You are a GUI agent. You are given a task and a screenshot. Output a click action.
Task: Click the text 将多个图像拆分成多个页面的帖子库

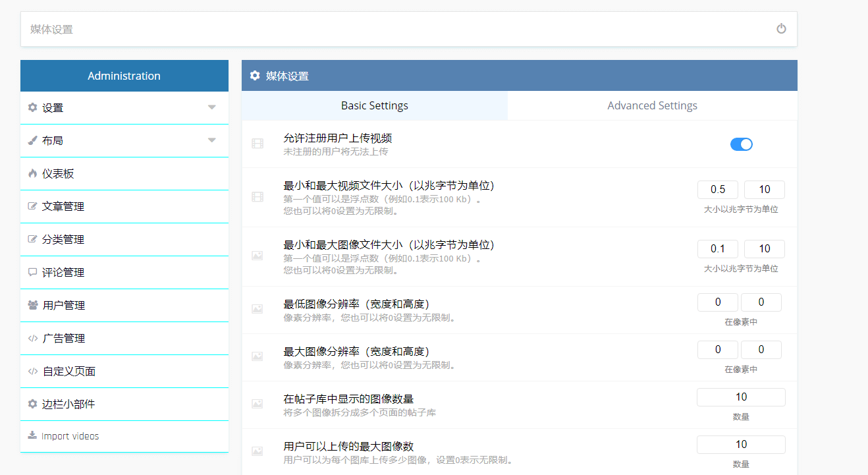click(360, 412)
